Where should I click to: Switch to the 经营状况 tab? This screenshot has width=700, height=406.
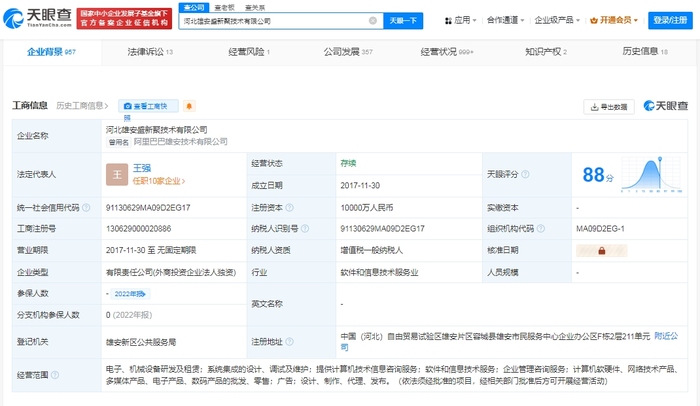click(x=447, y=52)
